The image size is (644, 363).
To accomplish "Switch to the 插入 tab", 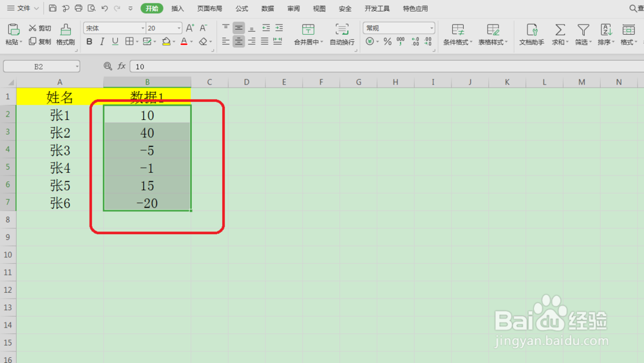I will (178, 8).
